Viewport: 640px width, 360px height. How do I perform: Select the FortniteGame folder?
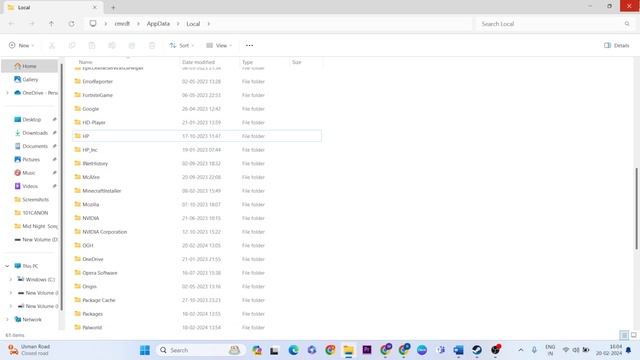(197, 95)
